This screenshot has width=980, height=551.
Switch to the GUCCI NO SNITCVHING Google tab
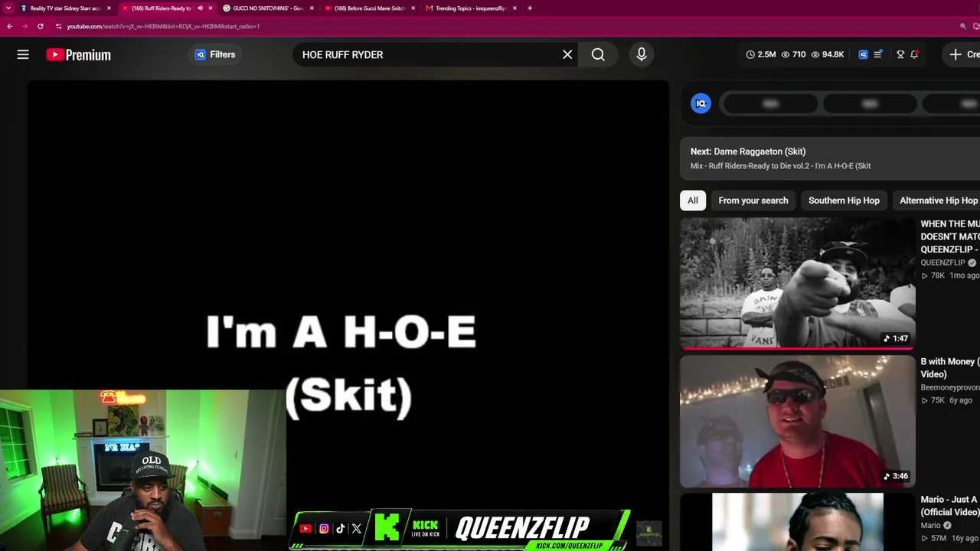pos(268,8)
